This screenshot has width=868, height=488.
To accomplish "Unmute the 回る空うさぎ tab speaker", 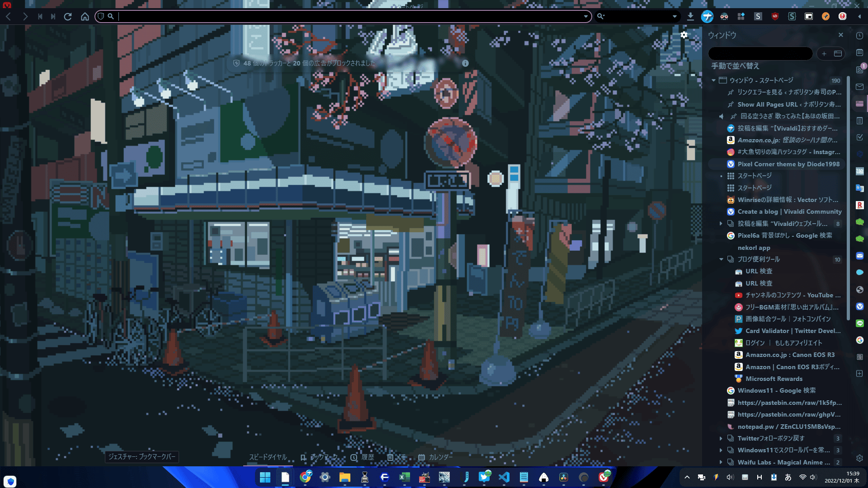I will click(721, 116).
